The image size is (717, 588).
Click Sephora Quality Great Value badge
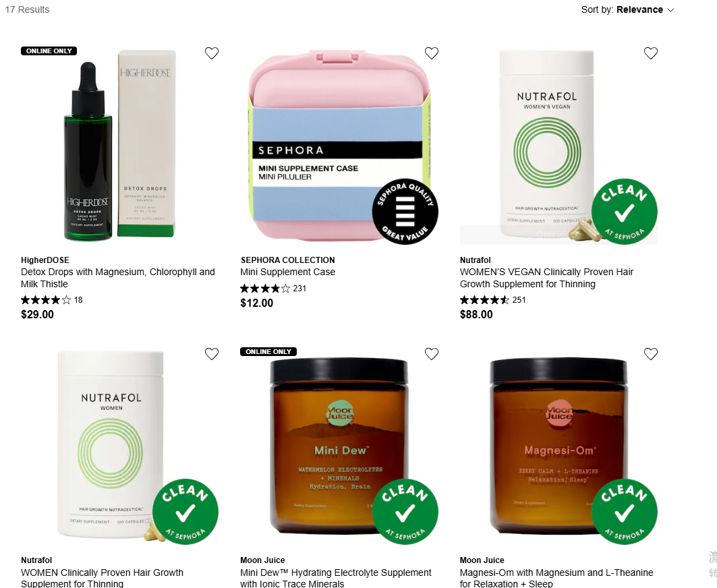coord(405,211)
